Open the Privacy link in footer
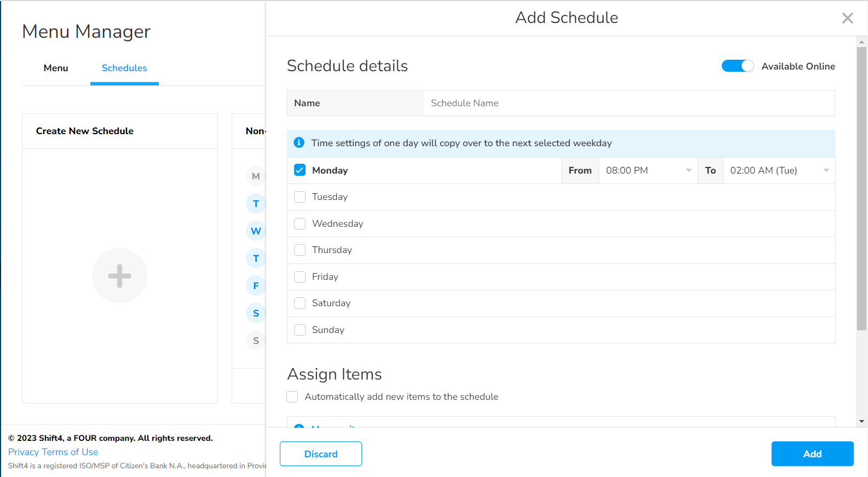This screenshot has height=477, width=868. pos(23,452)
